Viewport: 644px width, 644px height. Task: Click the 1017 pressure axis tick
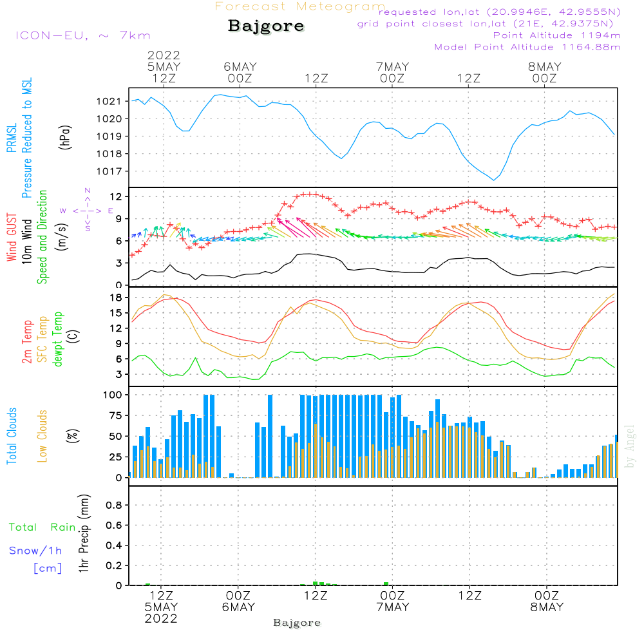tap(109, 171)
